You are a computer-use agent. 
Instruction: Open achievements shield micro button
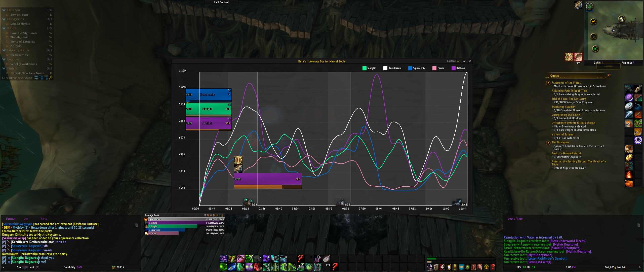(x=449, y=267)
